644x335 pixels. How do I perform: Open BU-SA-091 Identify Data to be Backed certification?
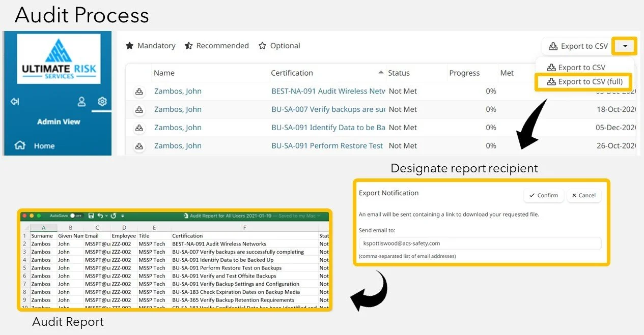(328, 128)
